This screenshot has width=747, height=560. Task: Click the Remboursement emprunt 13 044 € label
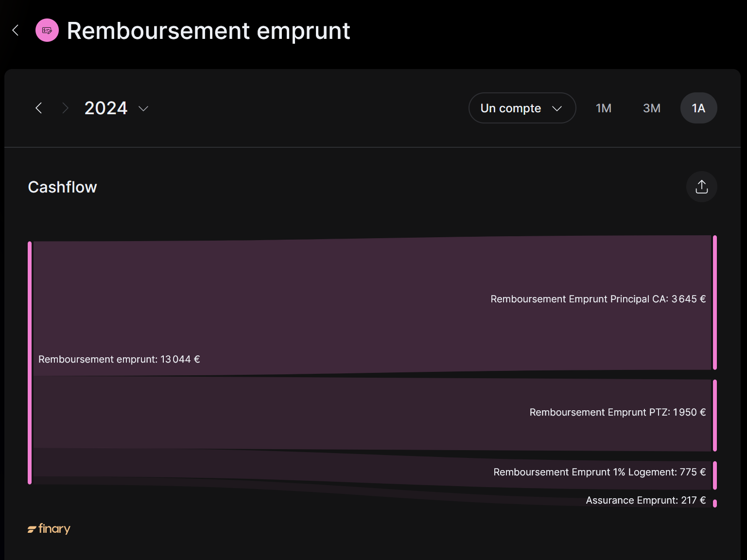[x=119, y=359]
